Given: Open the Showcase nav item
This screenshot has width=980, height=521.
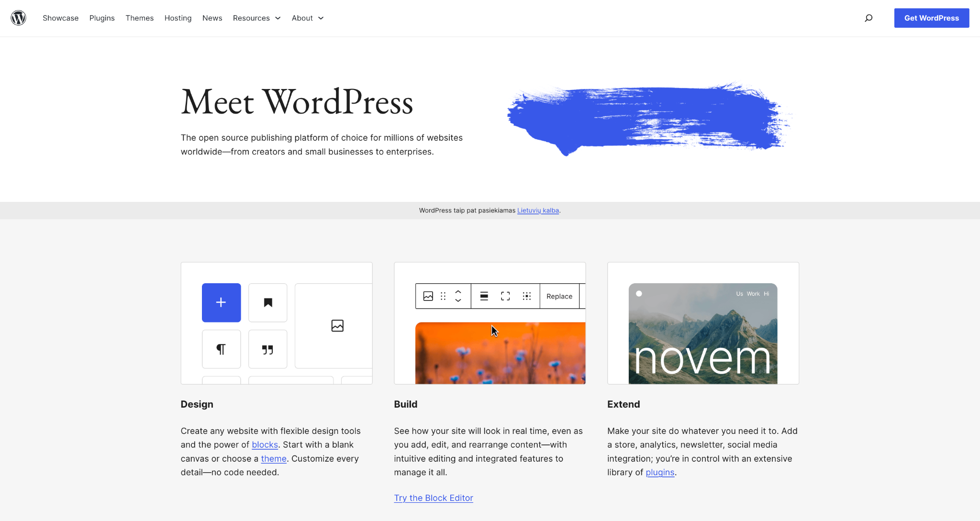Looking at the screenshot, I should 60,18.
